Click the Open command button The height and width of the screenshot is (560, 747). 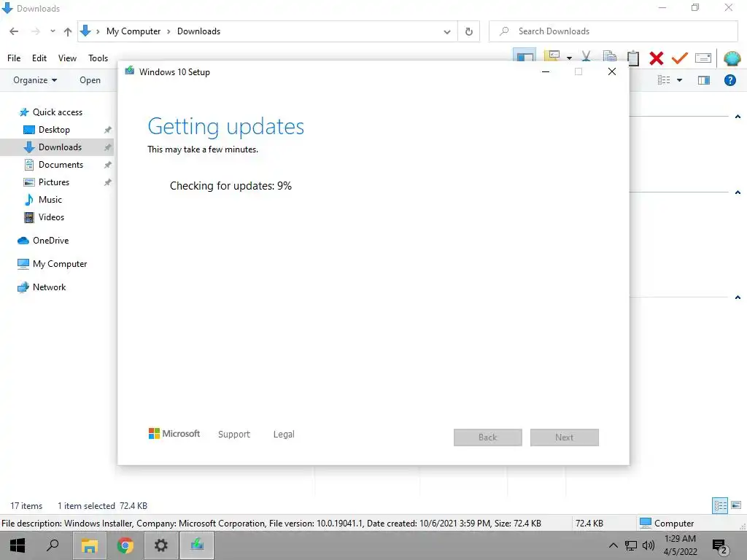point(90,80)
